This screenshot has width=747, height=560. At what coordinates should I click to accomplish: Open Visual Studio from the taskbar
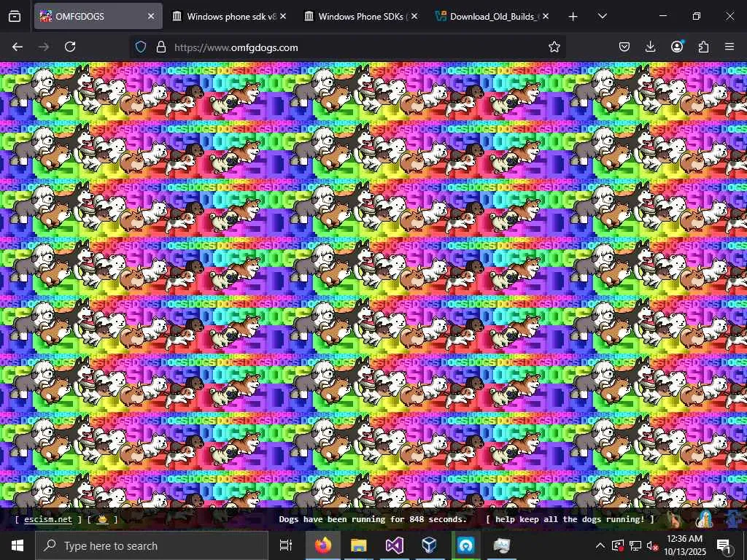[395, 545]
